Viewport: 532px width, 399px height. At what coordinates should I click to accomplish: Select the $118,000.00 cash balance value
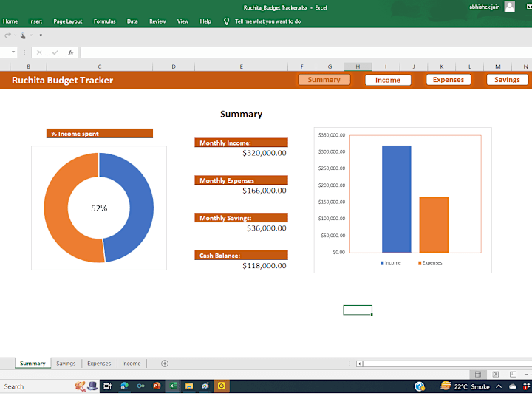(x=265, y=266)
